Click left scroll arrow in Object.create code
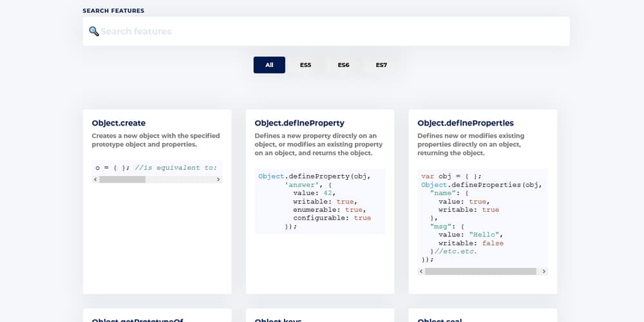 click(x=96, y=180)
